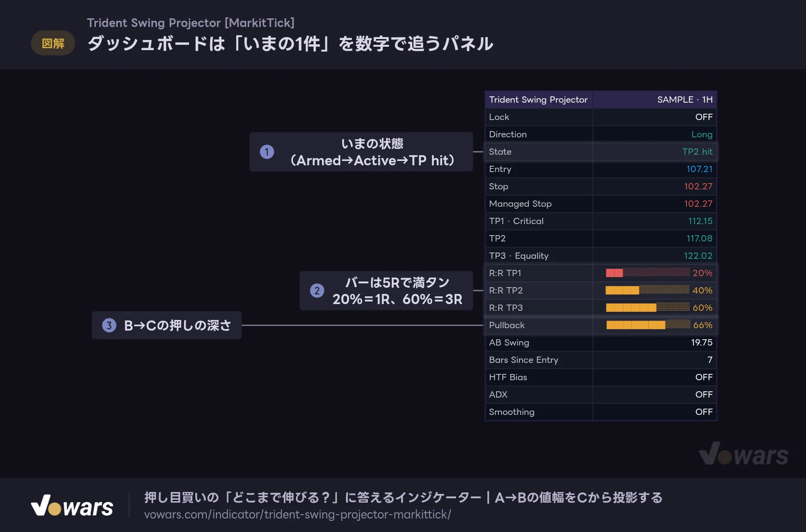The width and height of the screenshot is (806, 532).
Task: Click the 'B→Cの押しの深さ' callout box
Action: (167, 325)
